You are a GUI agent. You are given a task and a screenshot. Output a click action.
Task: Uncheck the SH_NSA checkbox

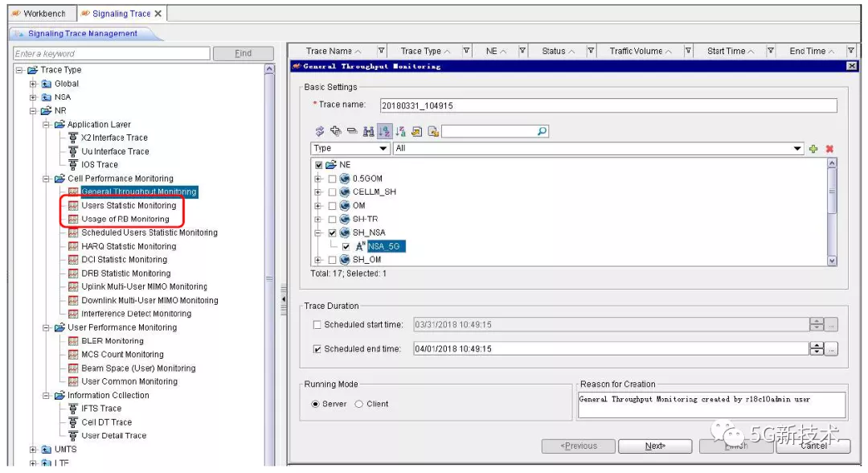(332, 232)
